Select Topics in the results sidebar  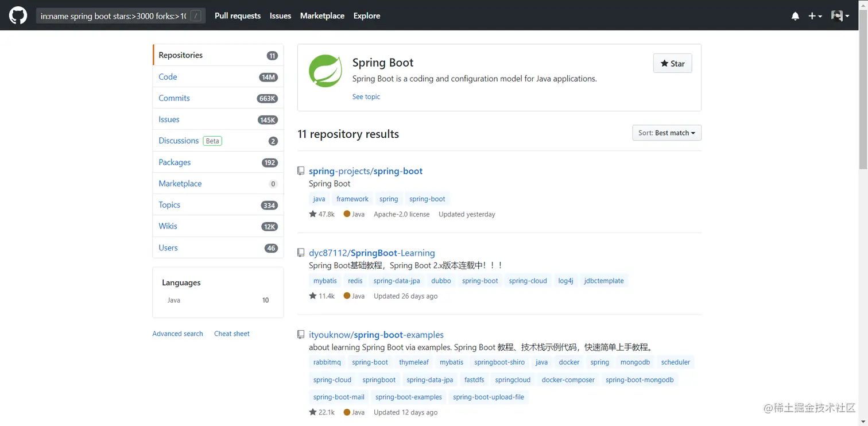click(218, 204)
